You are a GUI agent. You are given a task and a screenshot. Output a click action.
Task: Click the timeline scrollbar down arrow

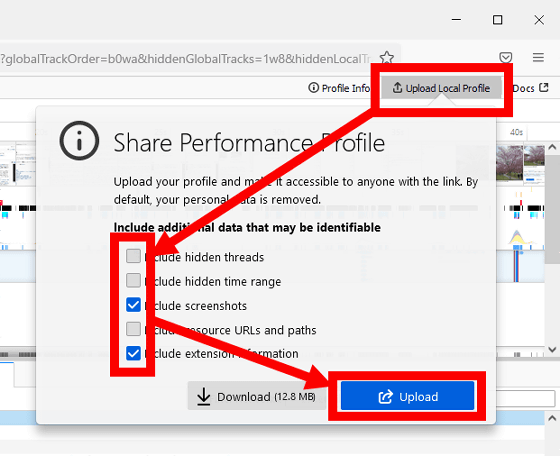[x=552, y=350]
